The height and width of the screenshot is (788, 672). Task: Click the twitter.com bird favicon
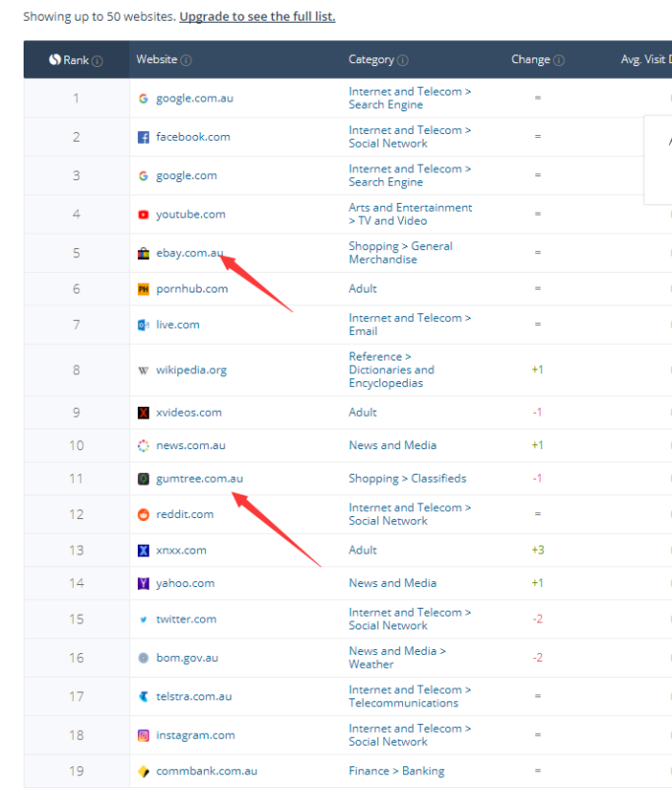point(143,620)
